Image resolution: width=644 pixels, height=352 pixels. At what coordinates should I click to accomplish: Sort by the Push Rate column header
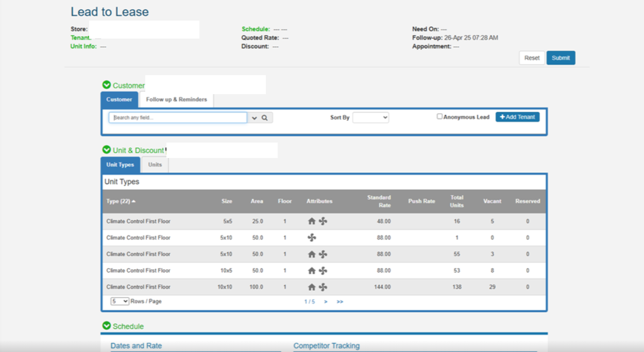[x=421, y=201]
